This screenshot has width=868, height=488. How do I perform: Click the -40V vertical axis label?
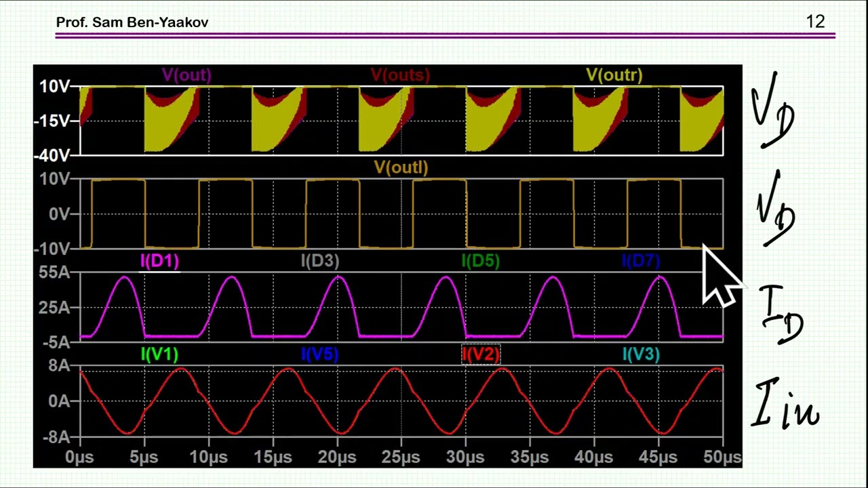pyautogui.click(x=52, y=155)
